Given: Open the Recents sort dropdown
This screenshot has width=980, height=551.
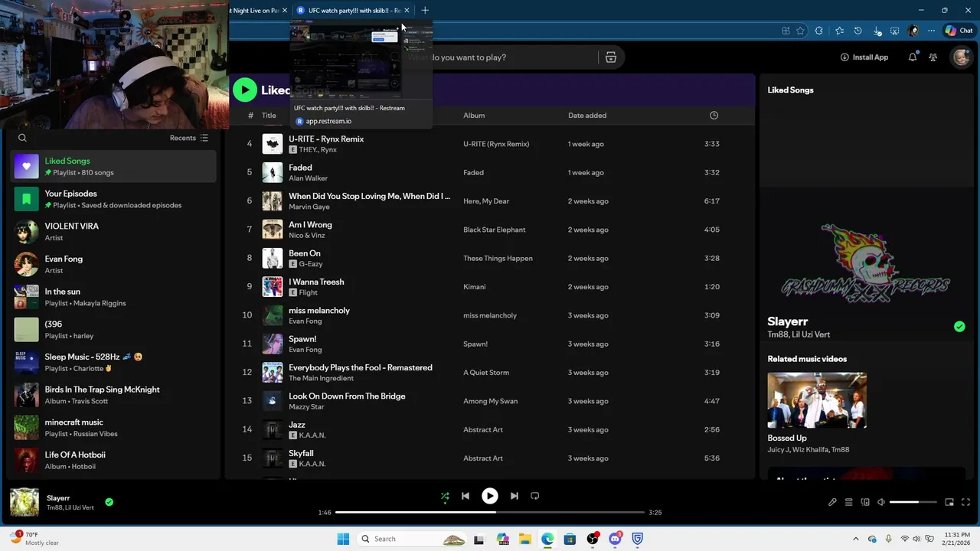Looking at the screenshot, I should [x=188, y=138].
